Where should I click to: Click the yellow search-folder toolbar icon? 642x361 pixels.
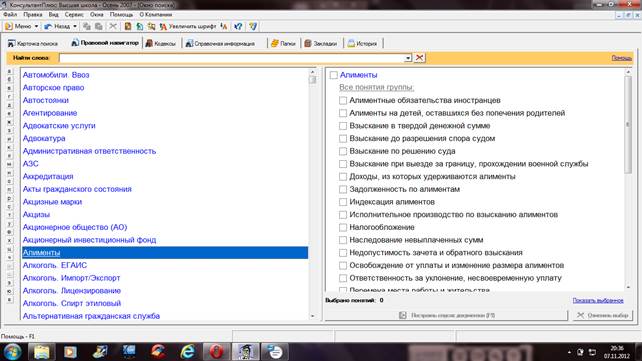[x=151, y=26]
